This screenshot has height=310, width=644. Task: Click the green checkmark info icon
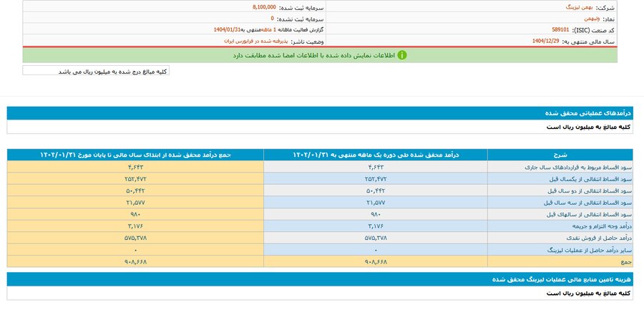[x=402, y=54]
